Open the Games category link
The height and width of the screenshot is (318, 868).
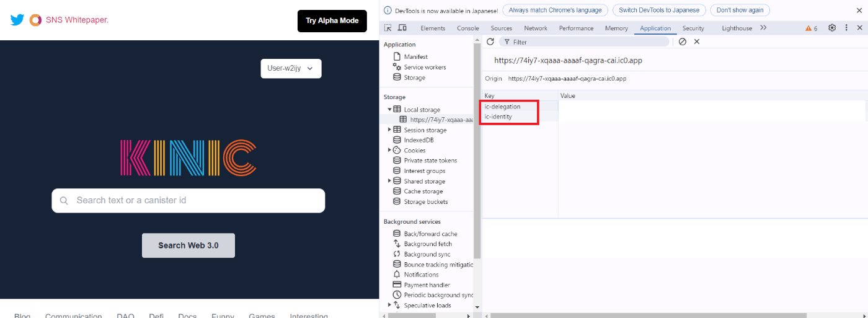coord(262,316)
